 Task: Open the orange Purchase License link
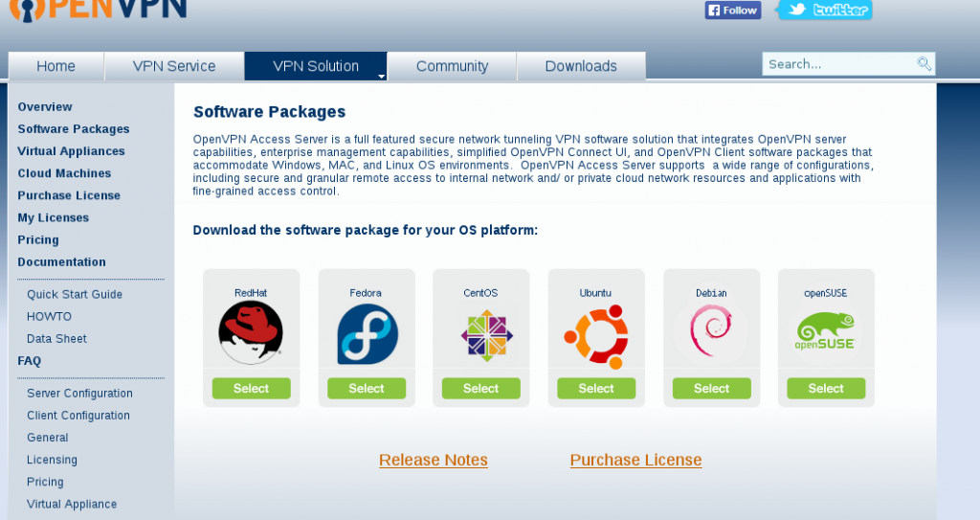[635, 460]
